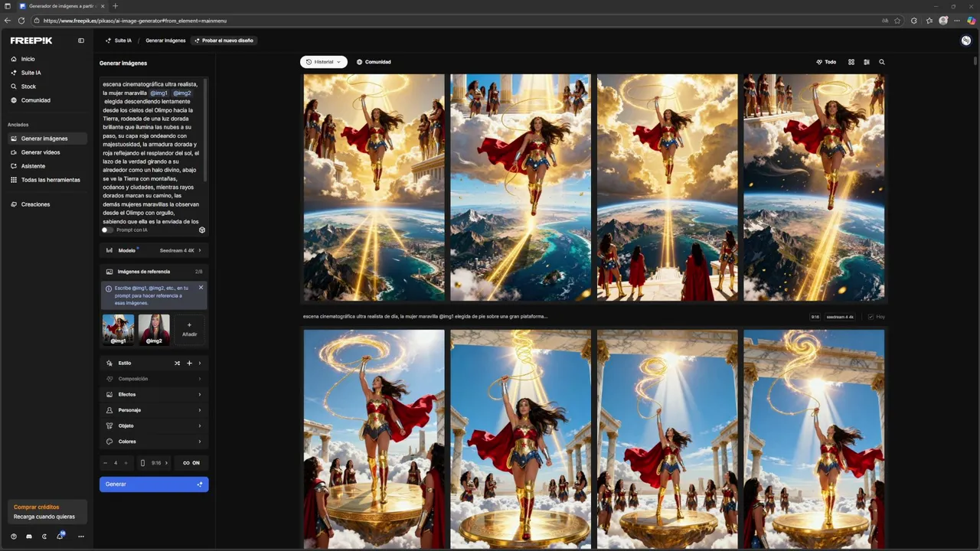This screenshot has width=980, height=551.
Task: Open the sidebar more options dots
Action: [81, 536]
